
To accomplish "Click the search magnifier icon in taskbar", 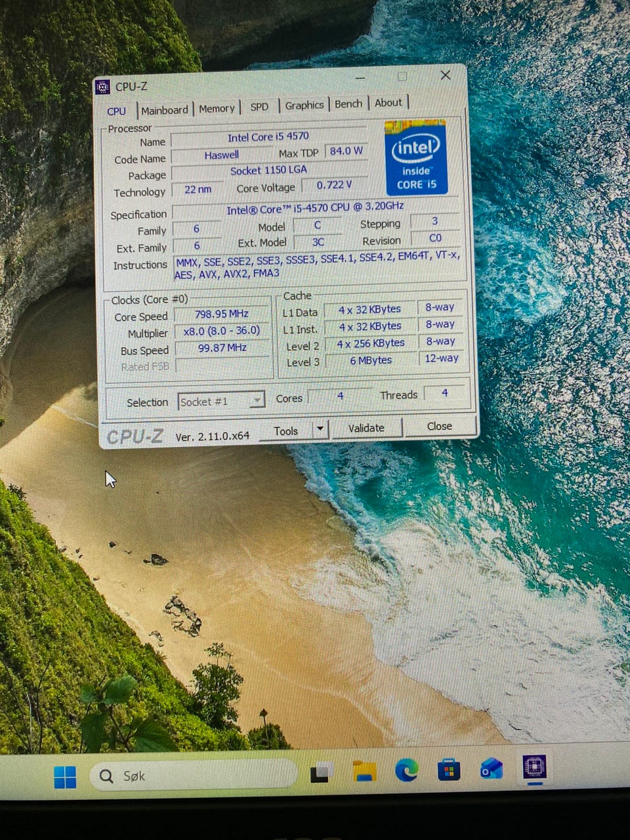I will [x=106, y=776].
